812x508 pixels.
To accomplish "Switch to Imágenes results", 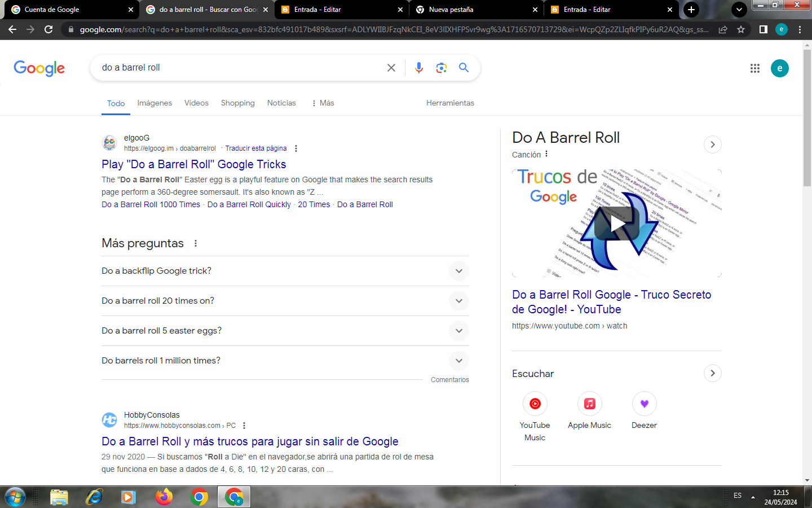I will [155, 103].
